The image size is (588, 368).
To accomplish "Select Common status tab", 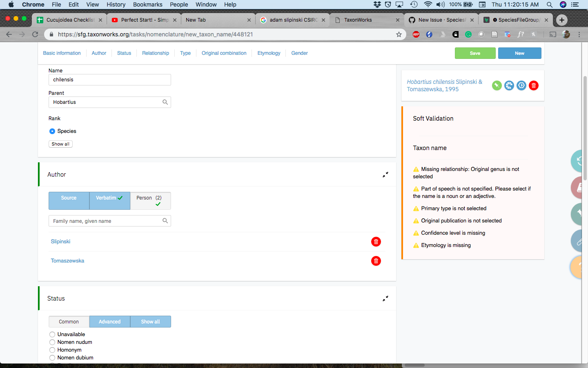I will (x=69, y=322).
